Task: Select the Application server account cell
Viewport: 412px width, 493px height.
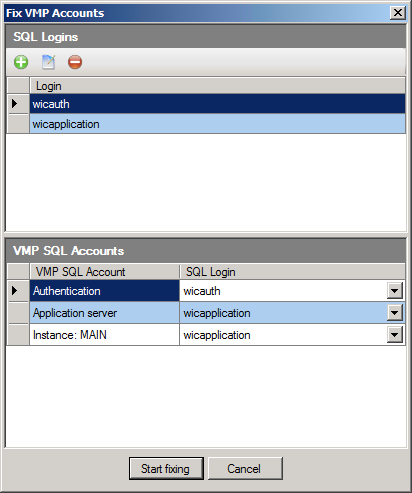Action: pos(104,313)
